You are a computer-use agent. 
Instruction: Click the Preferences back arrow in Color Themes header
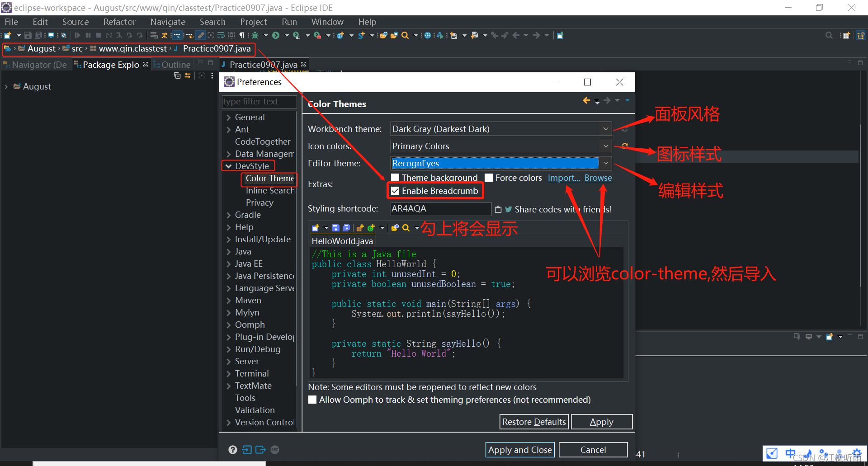tap(586, 100)
